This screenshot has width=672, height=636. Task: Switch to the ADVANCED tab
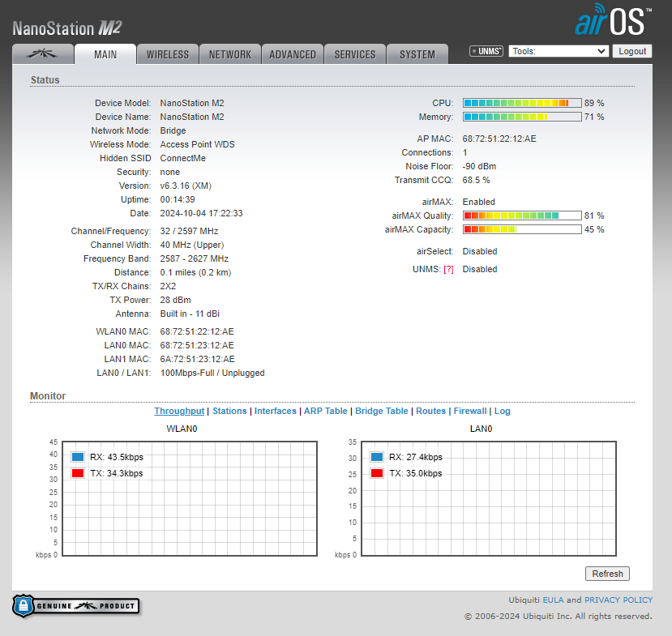click(293, 54)
